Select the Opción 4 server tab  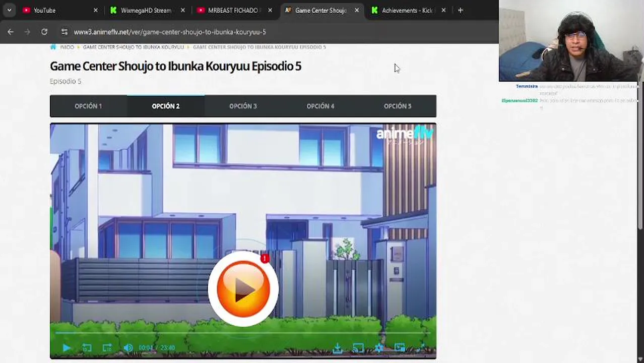coord(320,106)
